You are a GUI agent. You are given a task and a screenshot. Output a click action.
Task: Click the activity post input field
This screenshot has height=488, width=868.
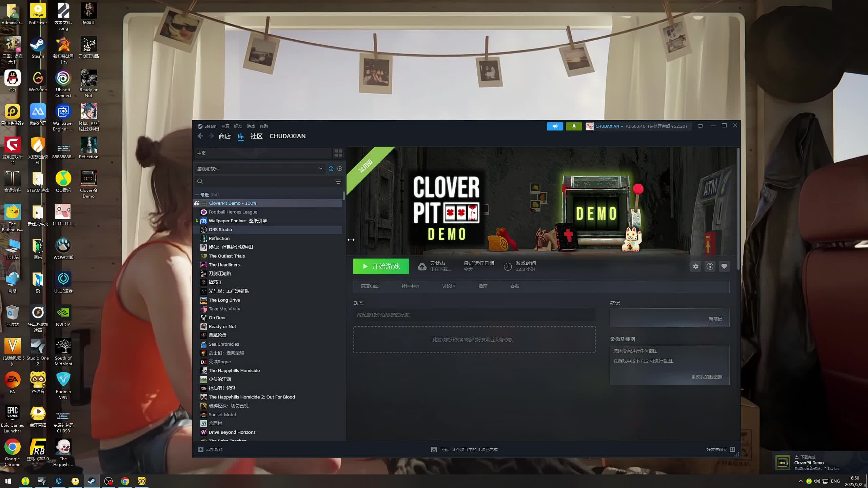(x=474, y=315)
